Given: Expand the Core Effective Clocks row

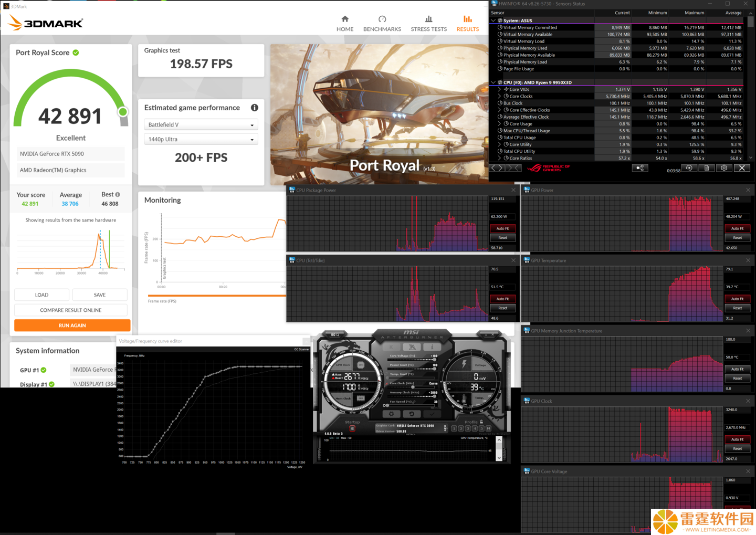Looking at the screenshot, I should (499, 110).
